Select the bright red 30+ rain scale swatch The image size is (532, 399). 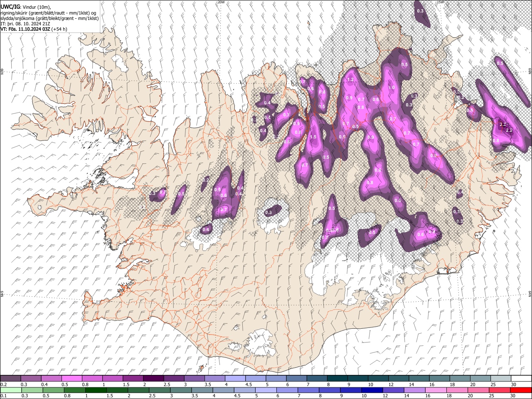click(x=521, y=390)
